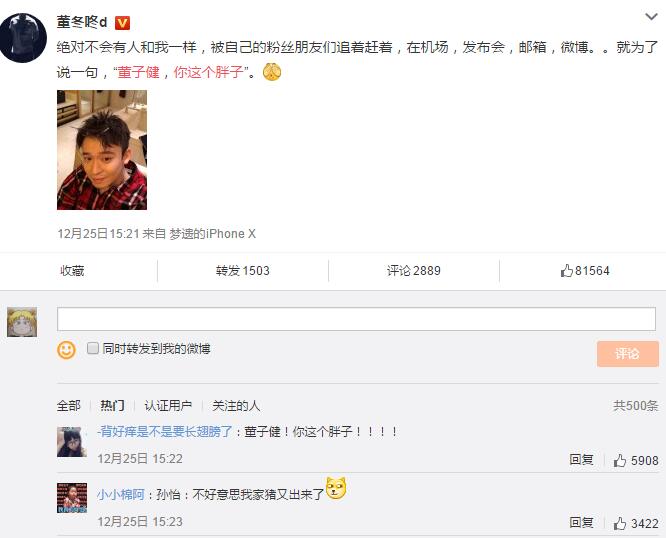Viewport: 666px width, 538px height.
Task: Click the 收藏 favorite button
Action: tap(72, 271)
